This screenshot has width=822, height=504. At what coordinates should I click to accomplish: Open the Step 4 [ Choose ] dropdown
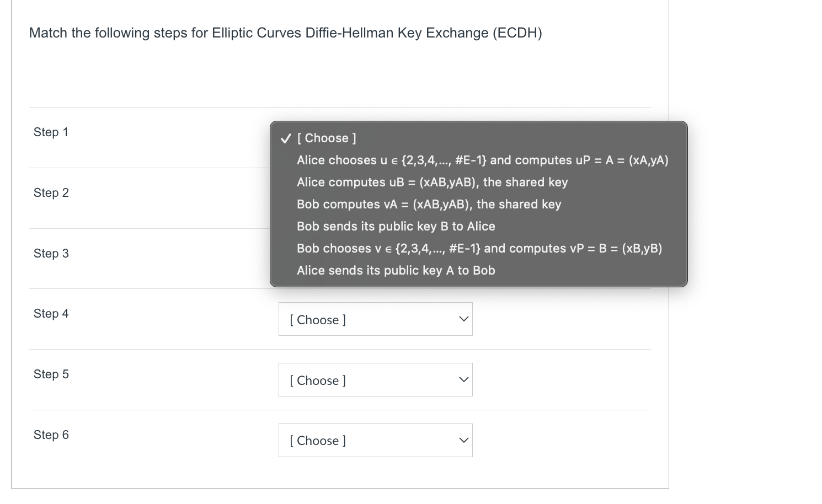(x=375, y=319)
